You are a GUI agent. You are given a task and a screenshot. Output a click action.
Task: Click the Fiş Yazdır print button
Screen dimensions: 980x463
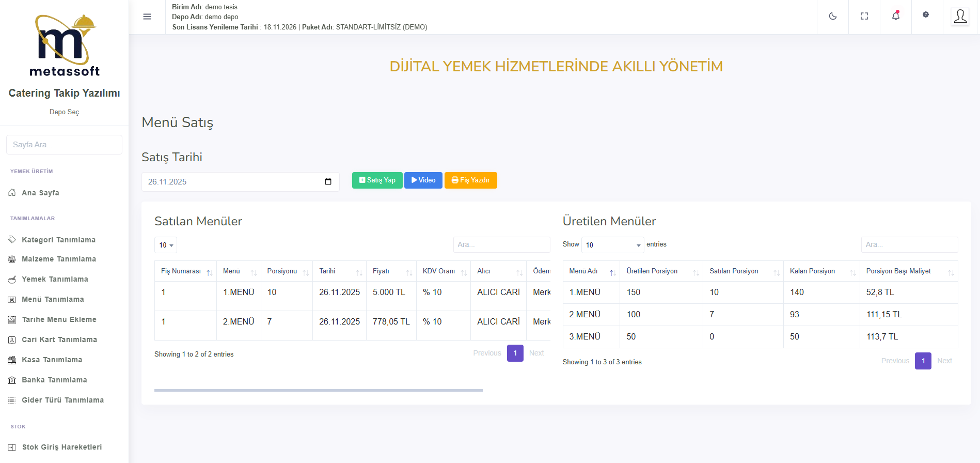pyautogui.click(x=471, y=180)
